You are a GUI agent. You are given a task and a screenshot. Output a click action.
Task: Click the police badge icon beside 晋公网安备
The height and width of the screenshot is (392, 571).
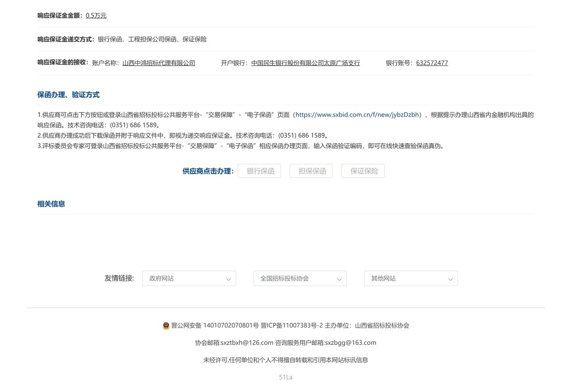pyautogui.click(x=166, y=326)
